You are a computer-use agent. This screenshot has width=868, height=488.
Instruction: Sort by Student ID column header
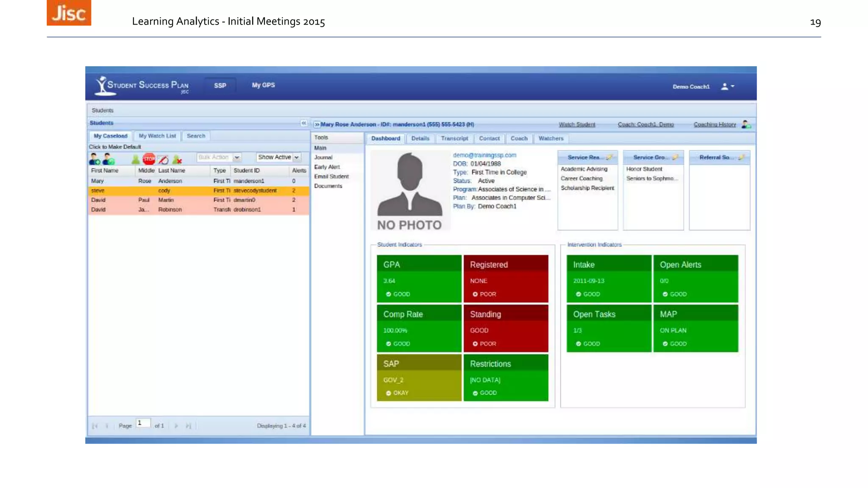coord(259,170)
